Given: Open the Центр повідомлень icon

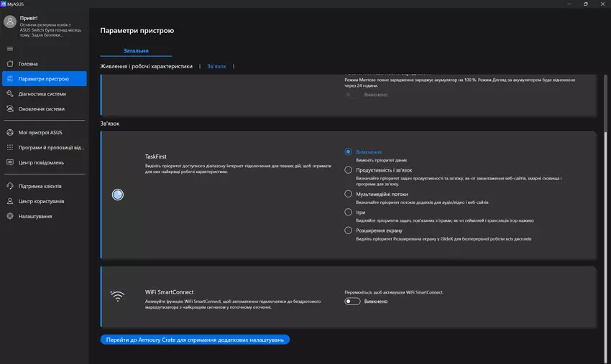Looking at the screenshot, I should click(x=10, y=162).
